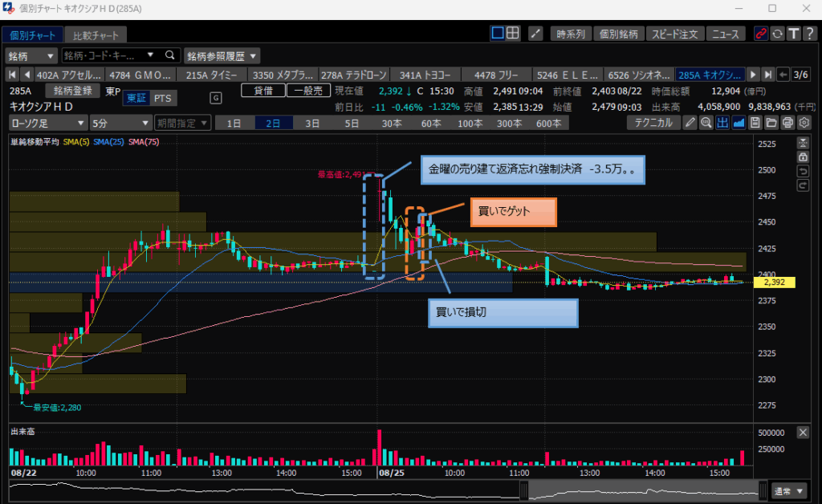Switch to four-pane split layout
822x504 pixels.
click(512, 34)
